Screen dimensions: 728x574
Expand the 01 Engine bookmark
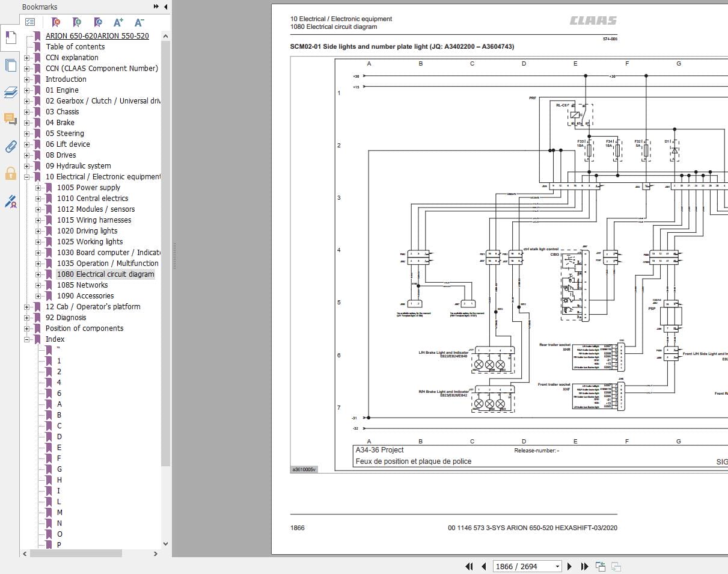pyautogui.click(x=27, y=90)
